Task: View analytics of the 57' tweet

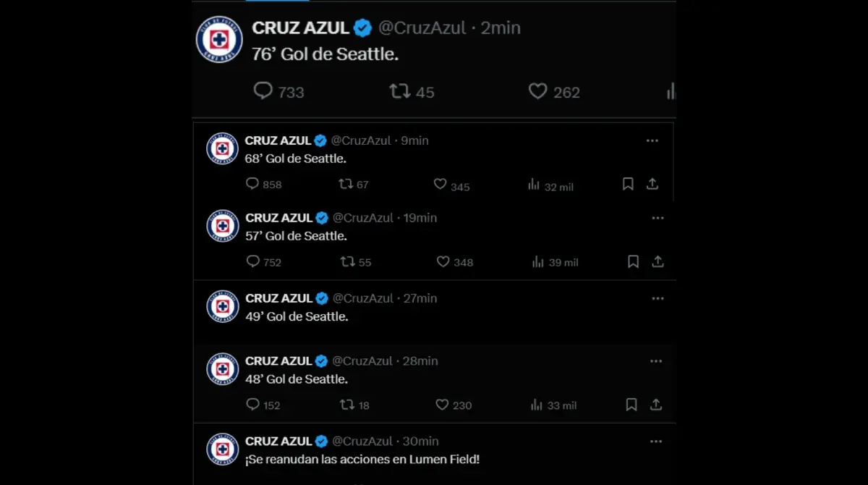Action: [537, 262]
